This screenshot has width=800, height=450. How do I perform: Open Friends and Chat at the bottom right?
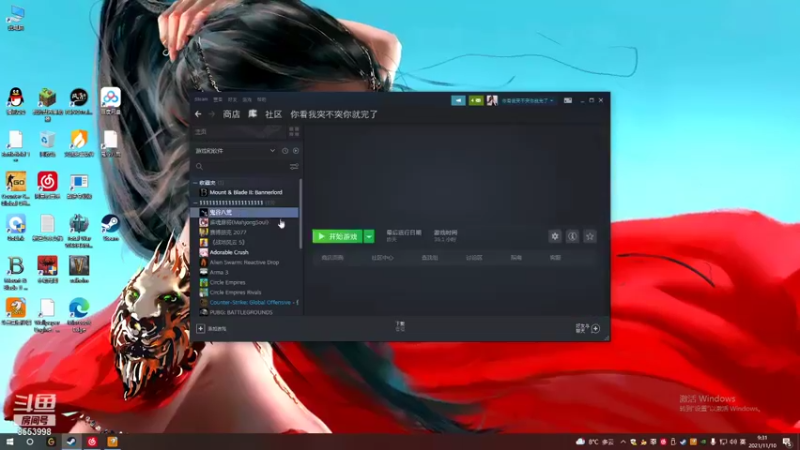[x=588, y=329]
